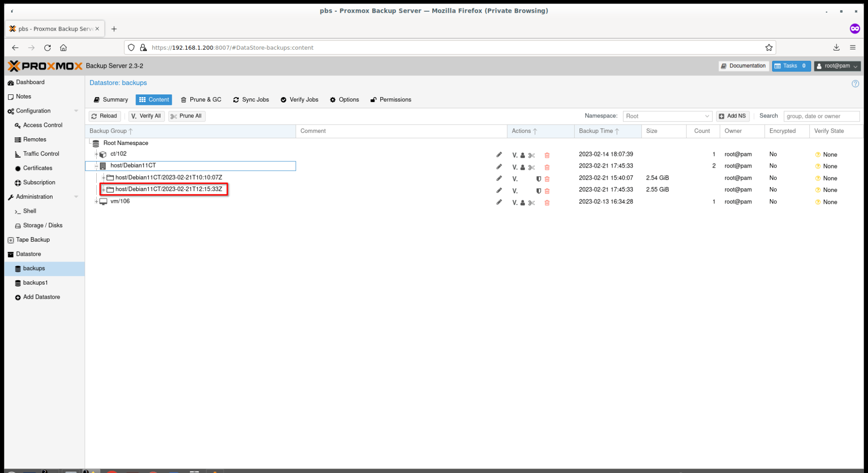Click the verify icon for host/Debian11CT group
This screenshot has height=473, width=868.
pyautogui.click(x=515, y=167)
